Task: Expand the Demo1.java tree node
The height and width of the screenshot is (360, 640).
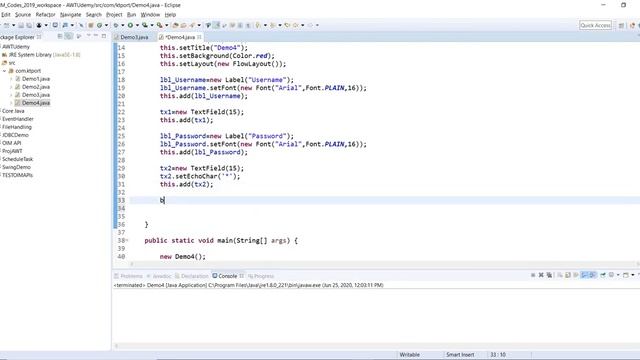Action: pyautogui.click(x=11, y=79)
